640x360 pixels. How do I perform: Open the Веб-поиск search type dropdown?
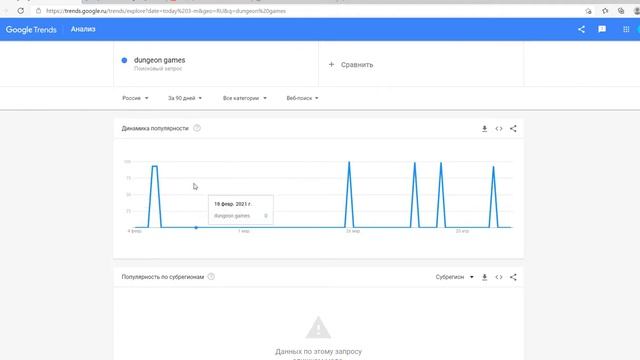[x=302, y=98]
